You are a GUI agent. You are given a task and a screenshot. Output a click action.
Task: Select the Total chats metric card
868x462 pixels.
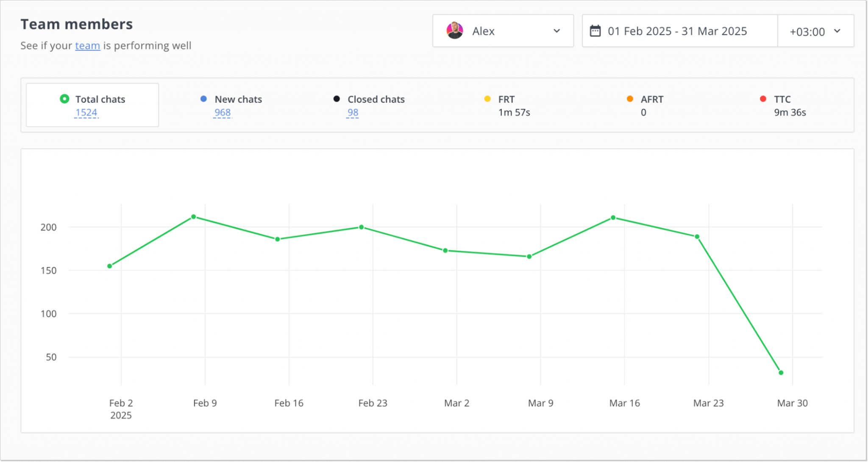point(92,105)
